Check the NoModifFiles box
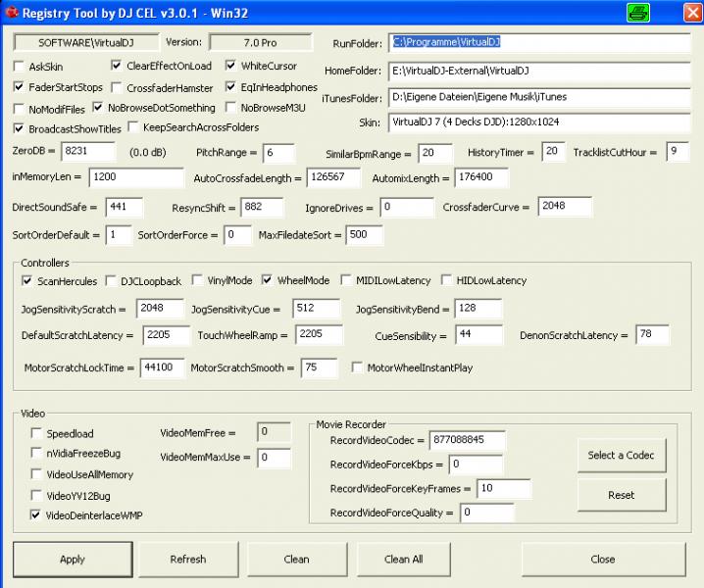 [19, 109]
